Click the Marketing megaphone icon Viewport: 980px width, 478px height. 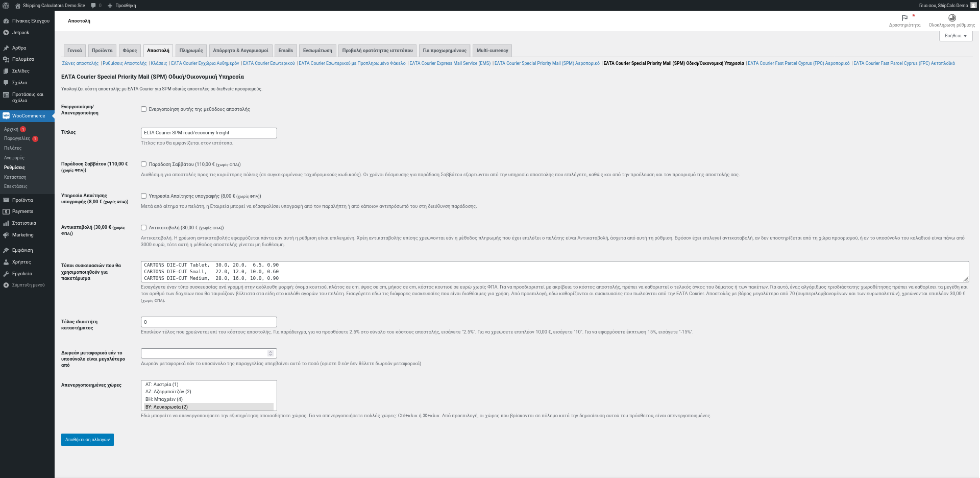[x=6, y=235]
